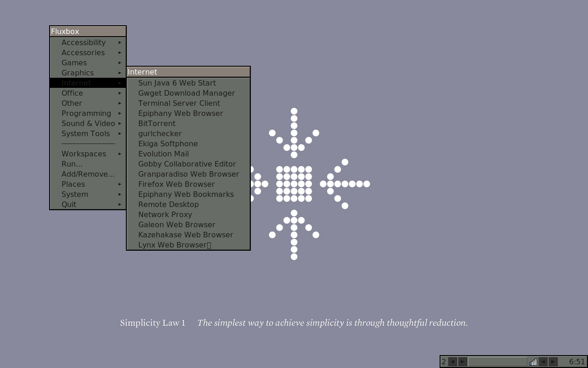Open the Accessibility submenu
Screen dimensions: 588x368
point(88,42)
